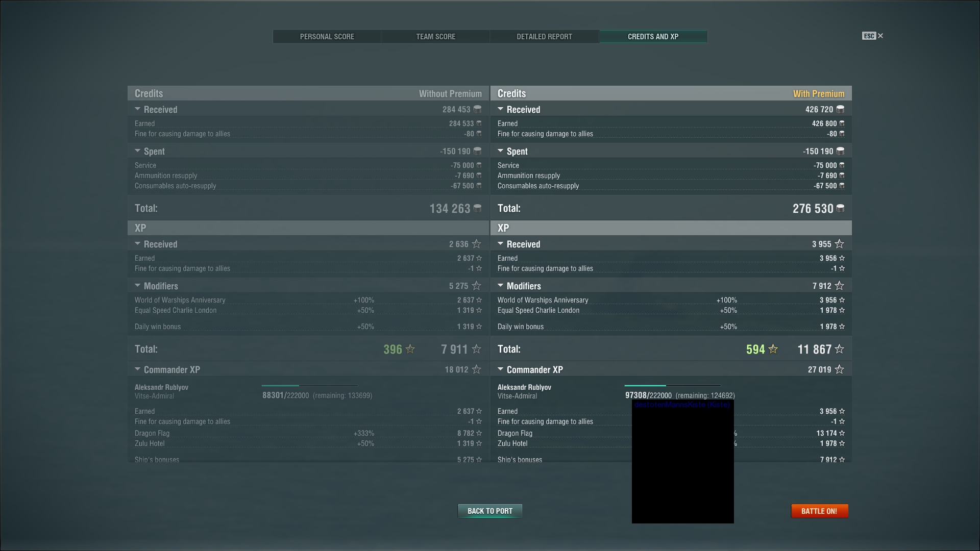Click credits icon beside total 276 530
The height and width of the screenshot is (551, 980).
tap(840, 208)
